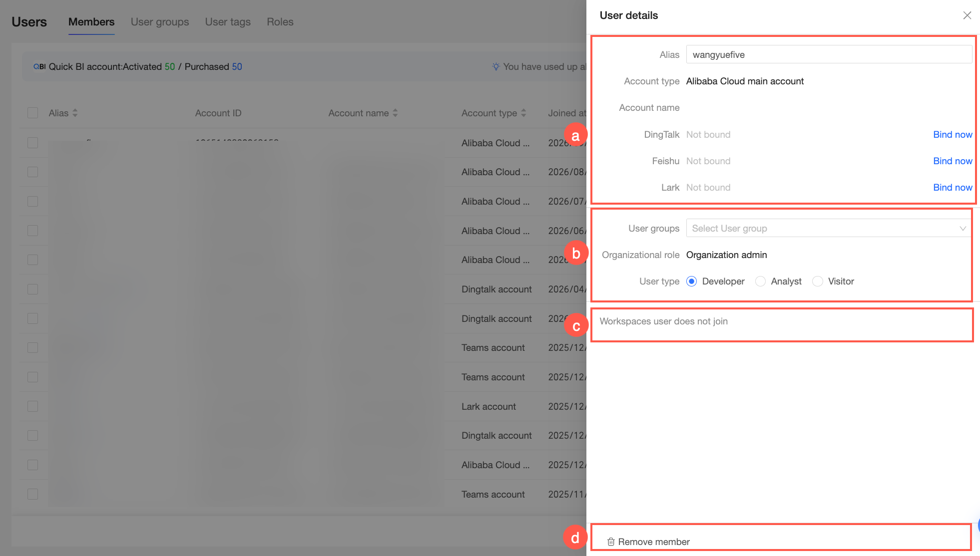Open the Select User group dropdown
980x556 pixels.
[x=828, y=228]
